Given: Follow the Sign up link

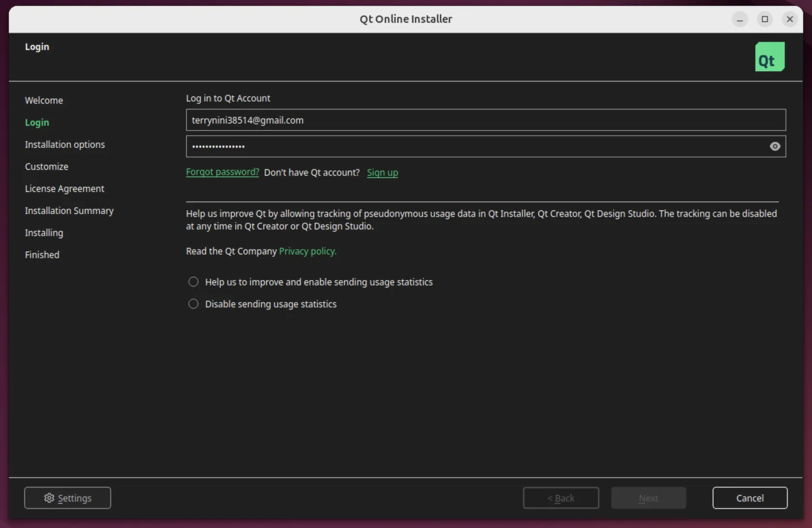Looking at the screenshot, I should click(382, 172).
